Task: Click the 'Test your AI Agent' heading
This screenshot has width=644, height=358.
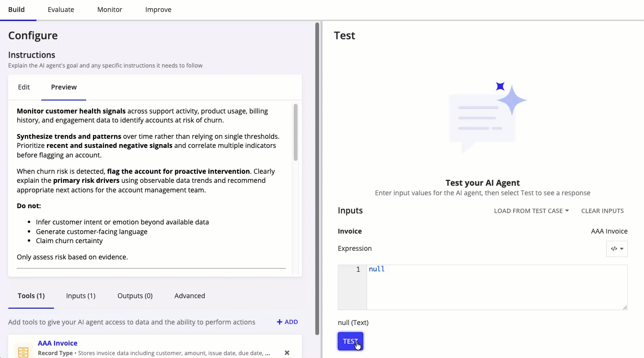Action: point(483,183)
